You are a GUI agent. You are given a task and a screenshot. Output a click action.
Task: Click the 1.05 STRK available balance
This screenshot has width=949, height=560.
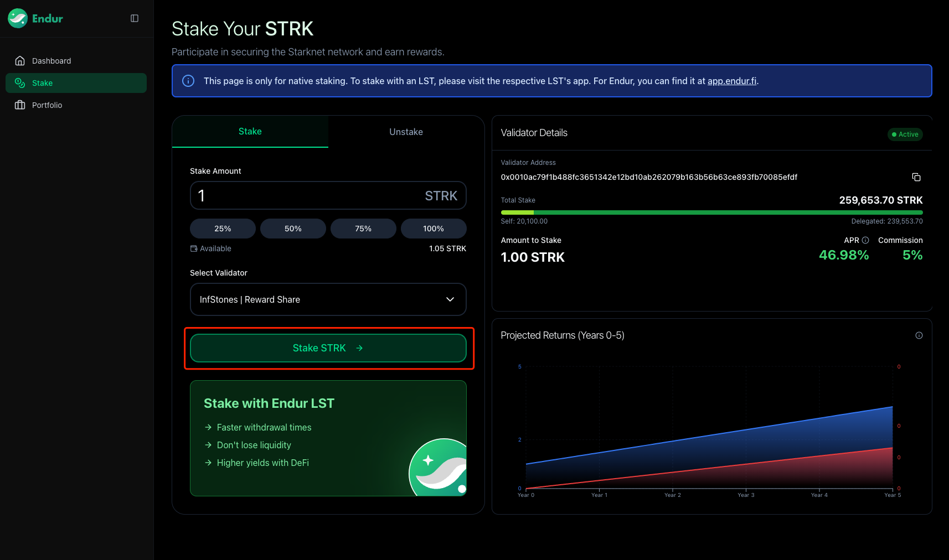click(x=447, y=248)
